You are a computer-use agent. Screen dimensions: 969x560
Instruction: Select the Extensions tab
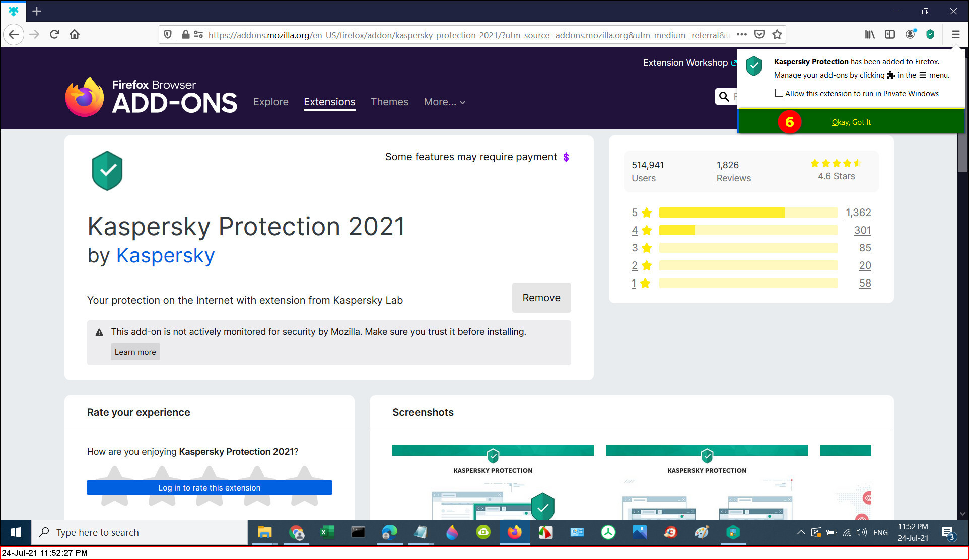point(329,102)
